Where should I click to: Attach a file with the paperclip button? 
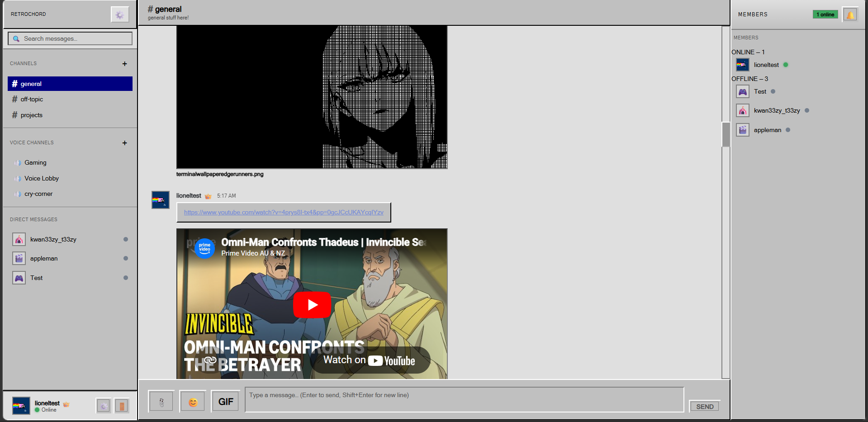click(x=161, y=401)
